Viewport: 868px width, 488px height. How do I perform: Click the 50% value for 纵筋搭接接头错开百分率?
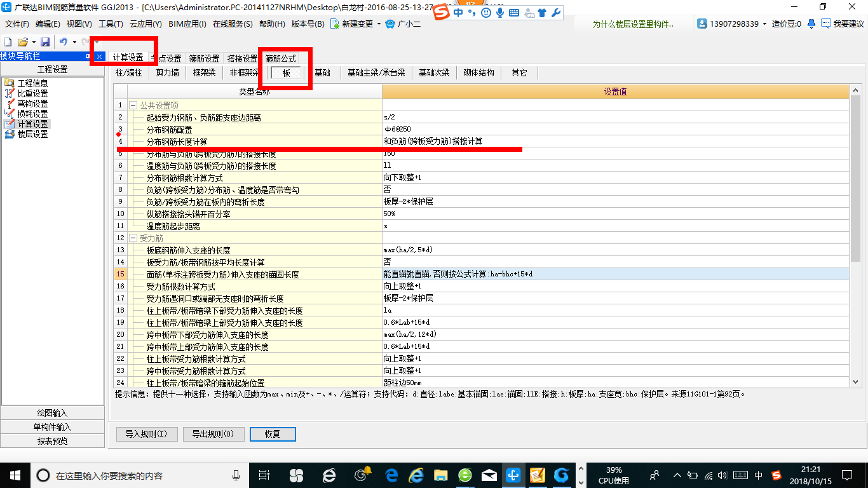(x=616, y=213)
